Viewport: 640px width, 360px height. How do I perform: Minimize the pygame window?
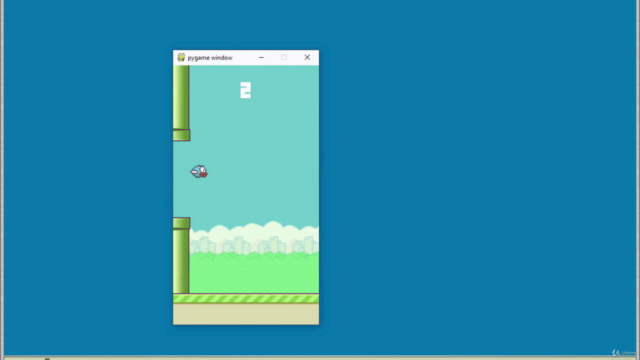tap(261, 58)
